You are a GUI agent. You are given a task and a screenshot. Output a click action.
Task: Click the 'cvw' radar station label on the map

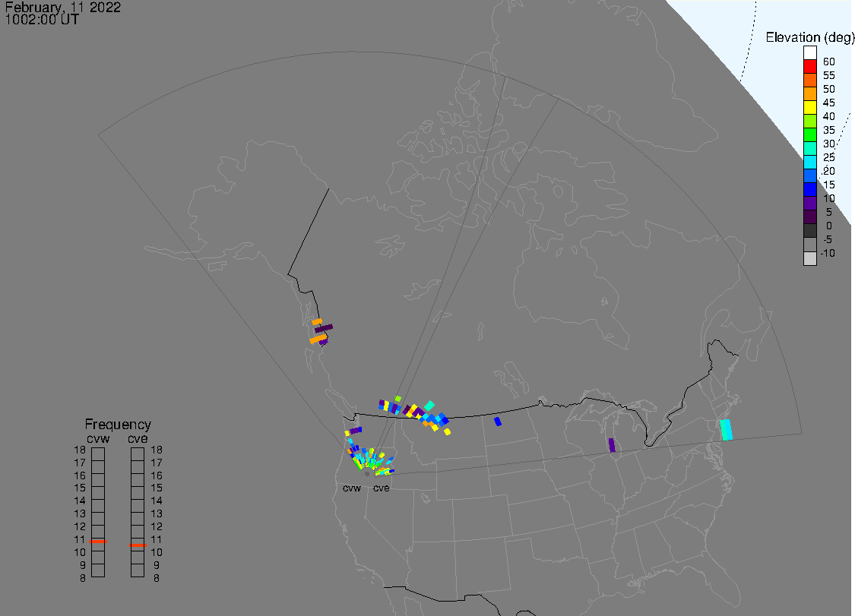tap(352, 488)
